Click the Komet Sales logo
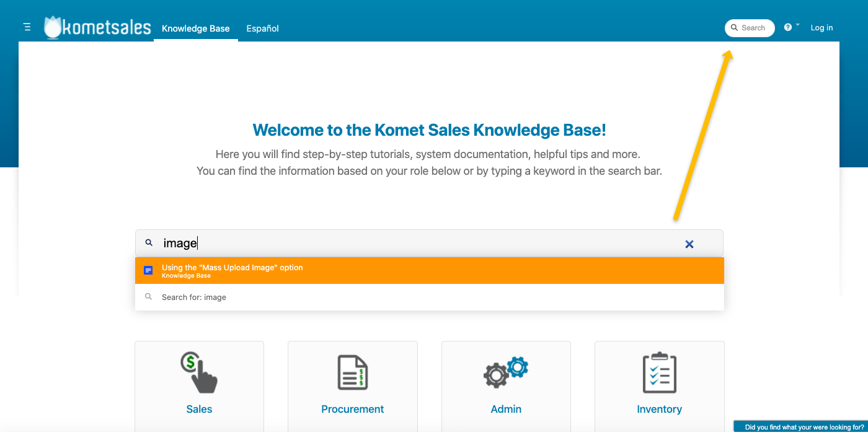Image resolution: width=868 pixels, height=432 pixels. [x=98, y=27]
